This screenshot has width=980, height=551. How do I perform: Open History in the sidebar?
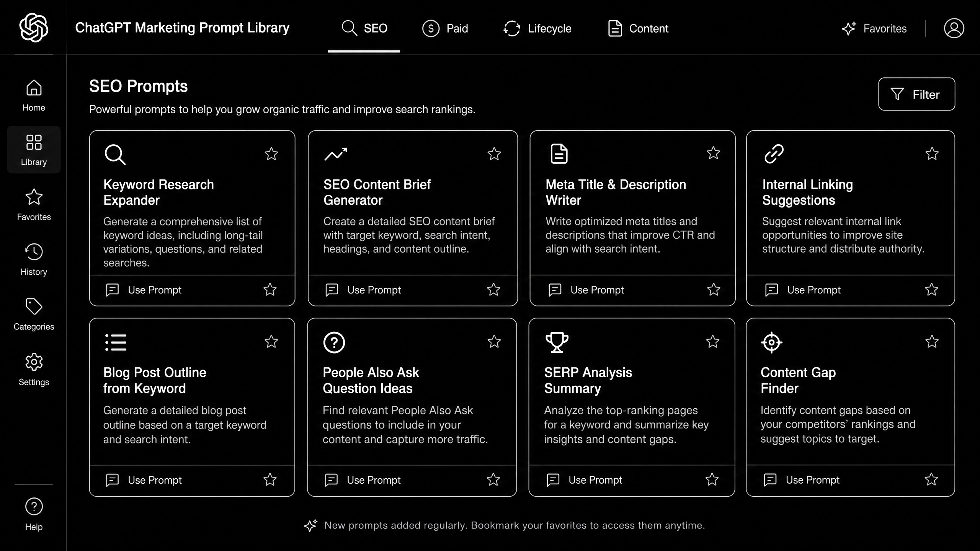click(34, 259)
